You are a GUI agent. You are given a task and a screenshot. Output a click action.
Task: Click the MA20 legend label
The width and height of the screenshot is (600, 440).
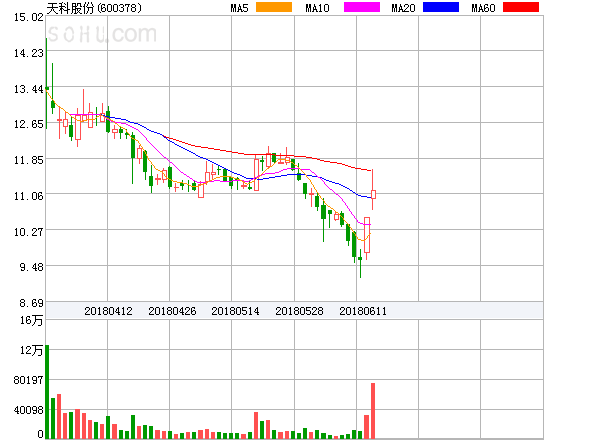tap(403, 8)
